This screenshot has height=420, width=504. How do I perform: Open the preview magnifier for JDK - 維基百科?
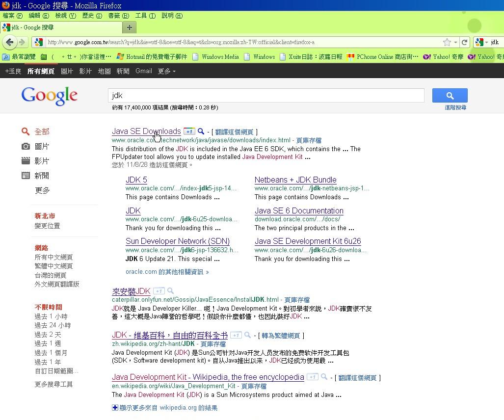[x=247, y=335]
